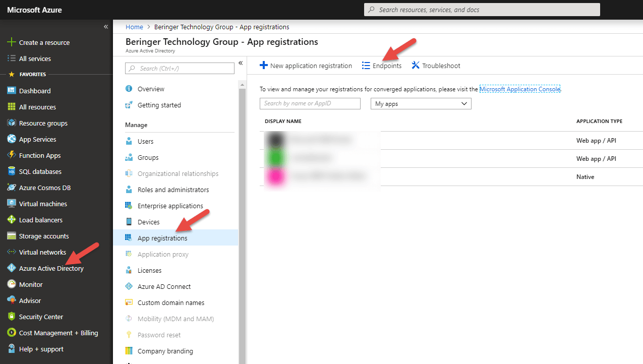Click the blade Search (Ctrl+/) field

click(x=180, y=68)
